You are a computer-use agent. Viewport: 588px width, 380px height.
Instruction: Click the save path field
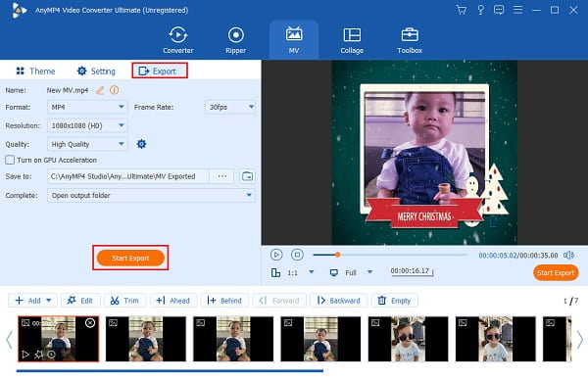pos(127,176)
